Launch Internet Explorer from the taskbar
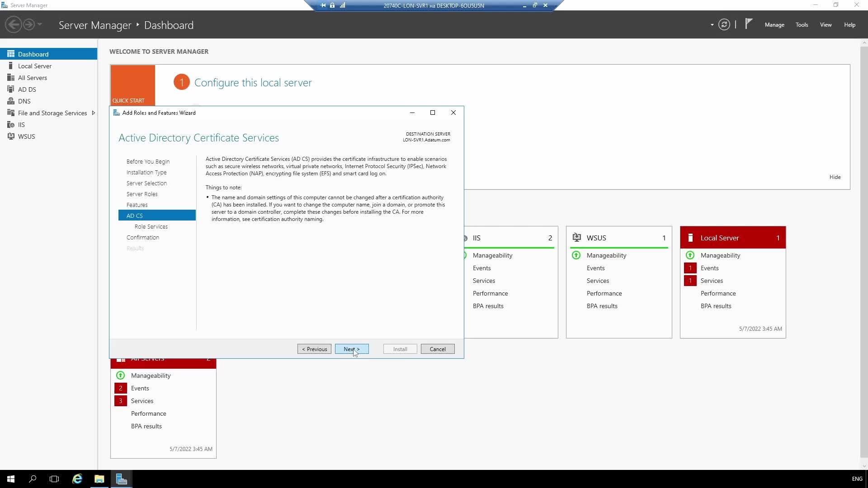This screenshot has width=868, height=488. tap(77, 479)
